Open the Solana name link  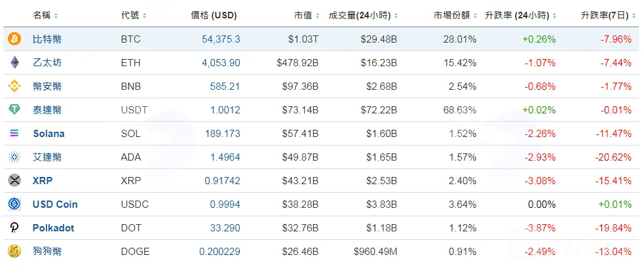[x=48, y=134]
